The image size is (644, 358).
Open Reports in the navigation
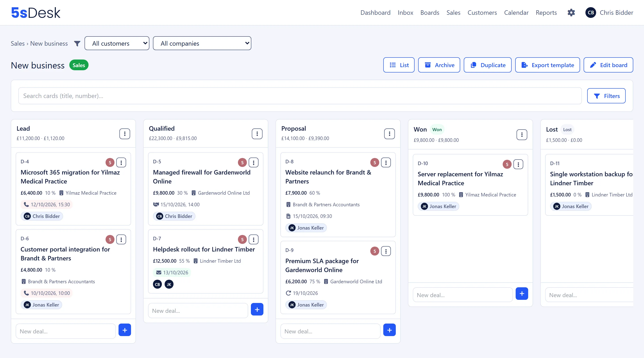click(546, 13)
